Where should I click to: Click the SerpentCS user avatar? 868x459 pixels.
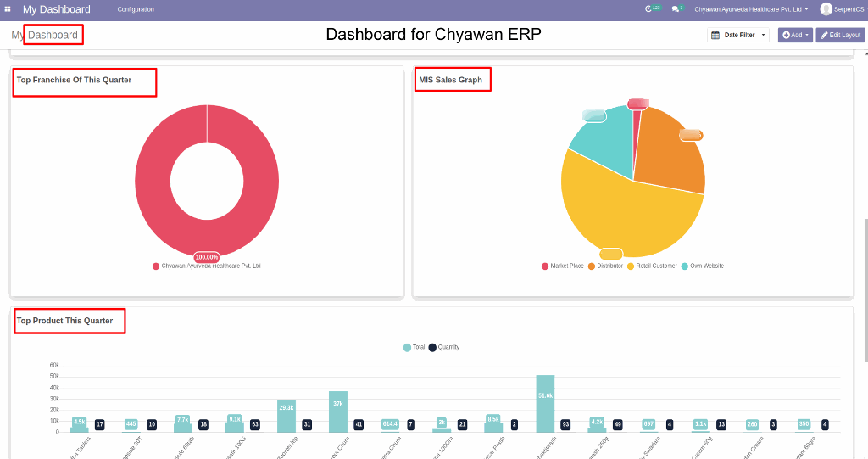(x=826, y=8)
